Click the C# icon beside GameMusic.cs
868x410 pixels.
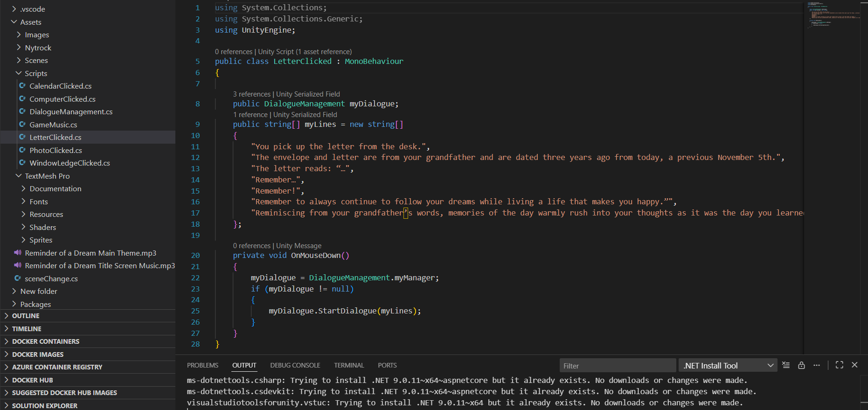[22, 125]
